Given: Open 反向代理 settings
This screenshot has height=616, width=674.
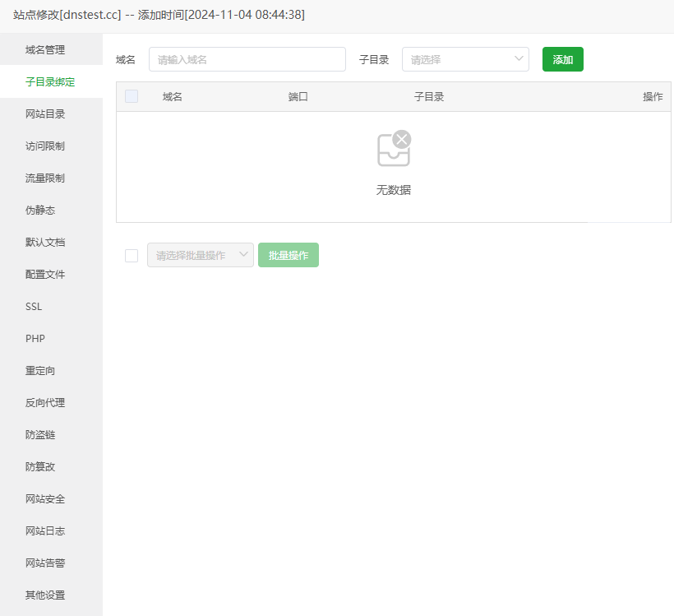Looking at the screenshot, I should point(45,403).
